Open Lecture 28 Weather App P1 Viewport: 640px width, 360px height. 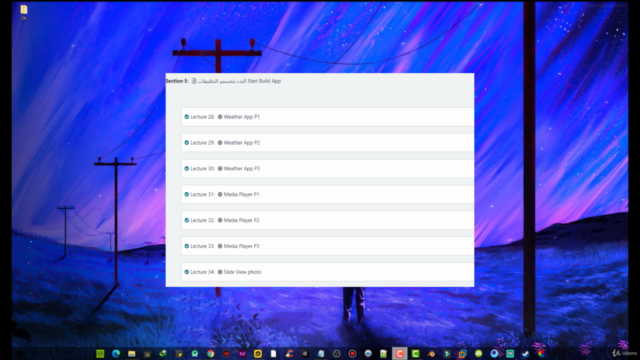click(328, 117)
